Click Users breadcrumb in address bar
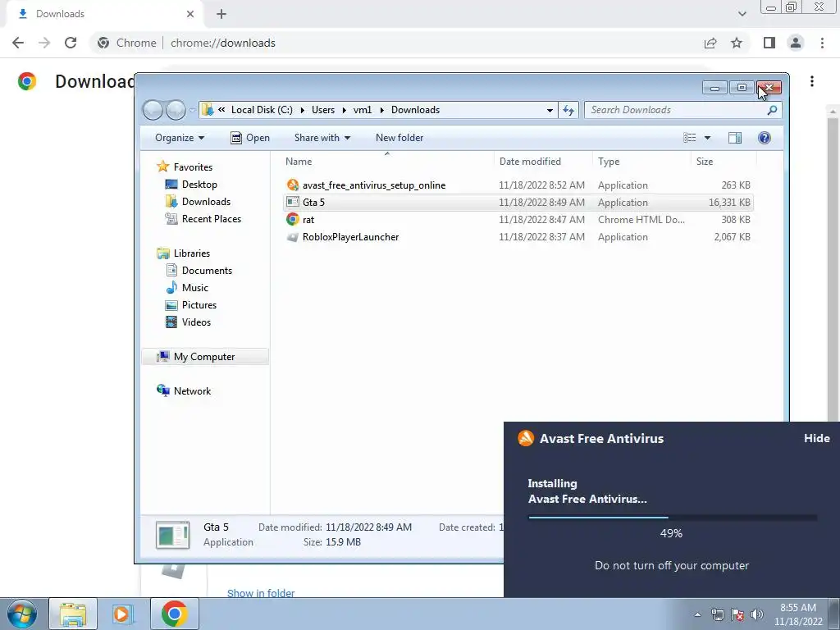Image resolution: width=840 pixels, height=630 pixels. pyautogui.click(x=323, y=110)
